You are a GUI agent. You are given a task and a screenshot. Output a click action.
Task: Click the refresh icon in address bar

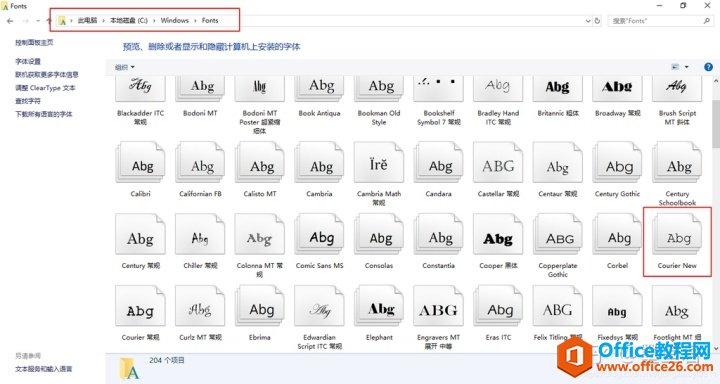point(597,21)
